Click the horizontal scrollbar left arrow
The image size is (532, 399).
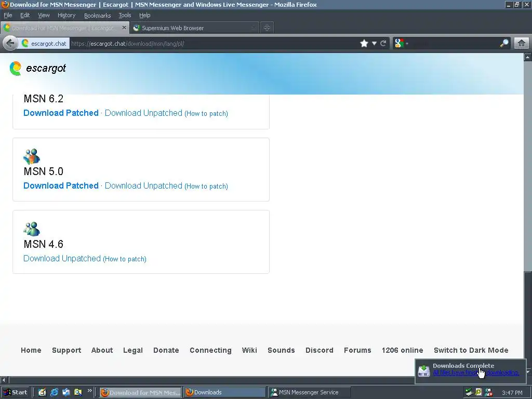coord(4,380)
